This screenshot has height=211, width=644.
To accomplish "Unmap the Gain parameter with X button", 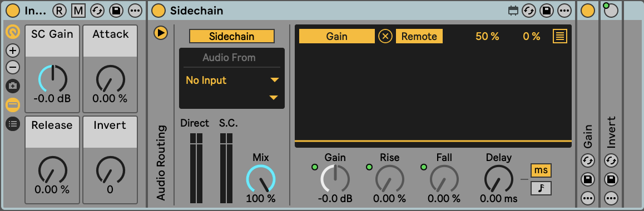I will [x=385, y=36].
